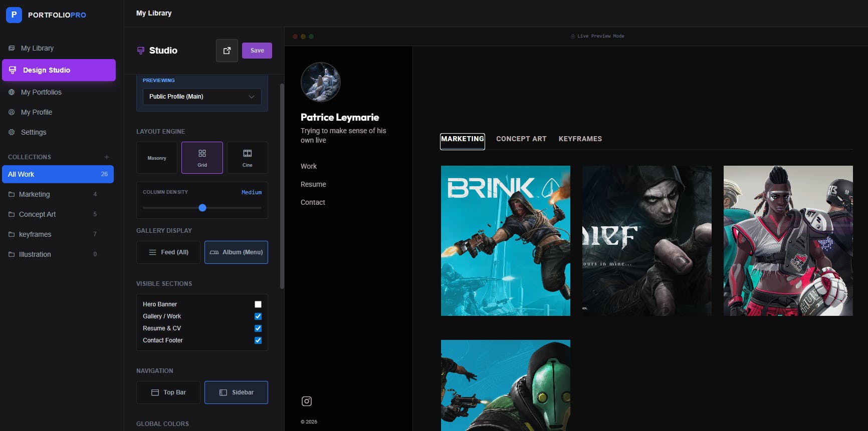The image size is (868, 431).
Task: Click the Live Preview Mode label
Action: tap(601, 36)
